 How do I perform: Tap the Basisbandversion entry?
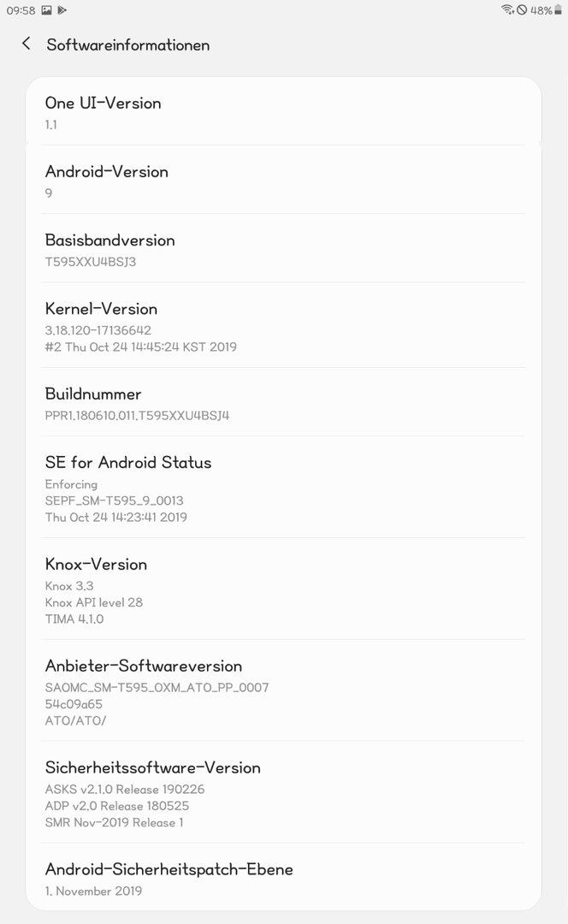coord(283,248)
